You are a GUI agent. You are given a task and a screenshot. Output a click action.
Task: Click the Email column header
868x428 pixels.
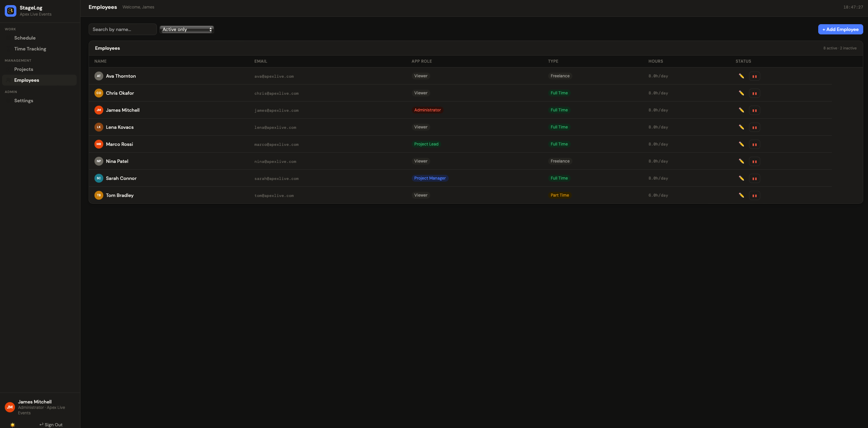(x=260, y=61)
